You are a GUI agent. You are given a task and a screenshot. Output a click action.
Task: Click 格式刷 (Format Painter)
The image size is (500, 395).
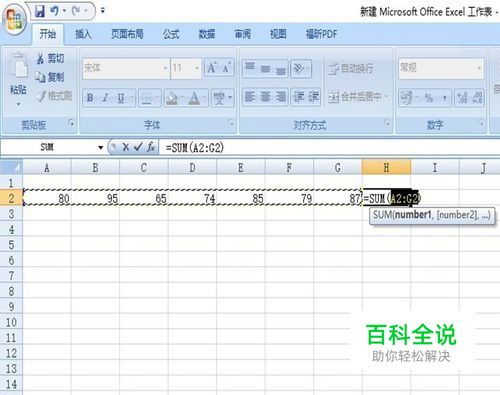[55, 96]
